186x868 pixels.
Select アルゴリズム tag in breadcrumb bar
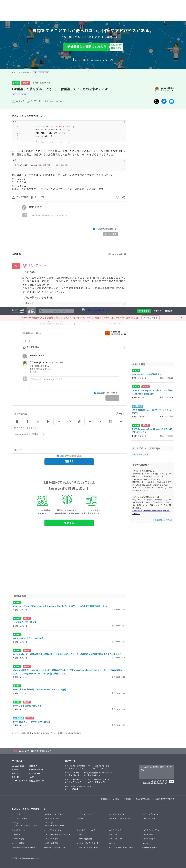point(44,73)
